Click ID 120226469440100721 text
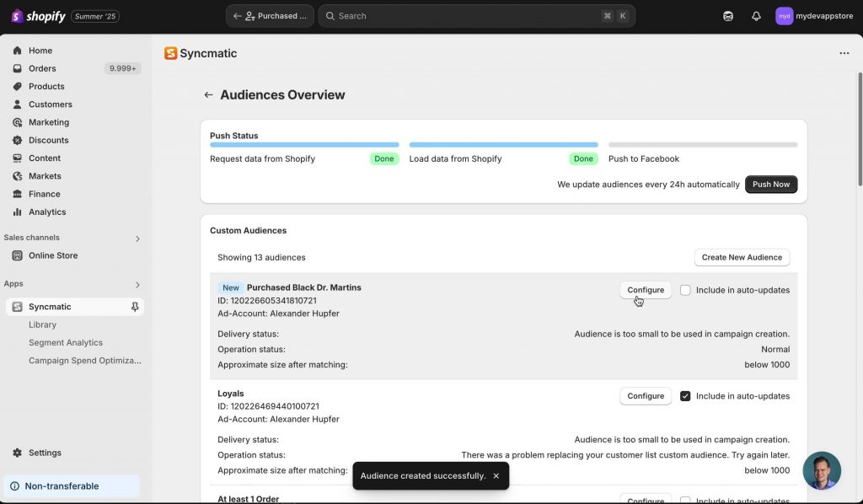 [x=268, y=406]
